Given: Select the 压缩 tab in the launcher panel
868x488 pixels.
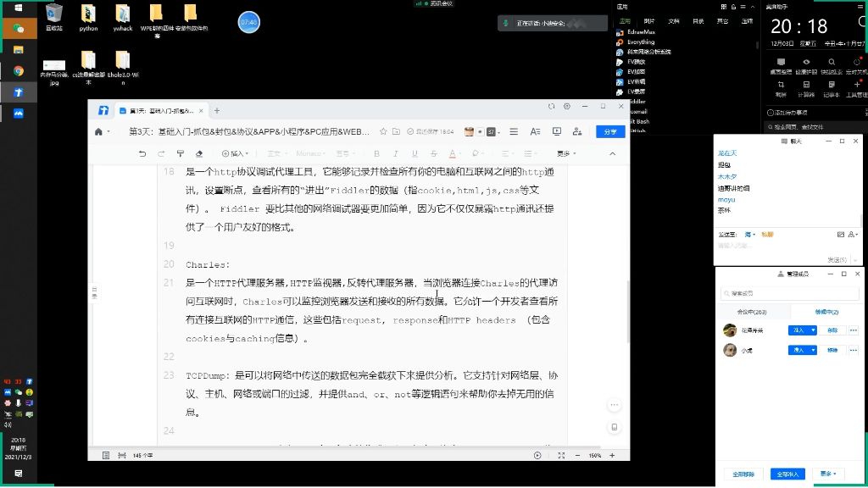Looking at the screenshot, I should click(748, 21).
